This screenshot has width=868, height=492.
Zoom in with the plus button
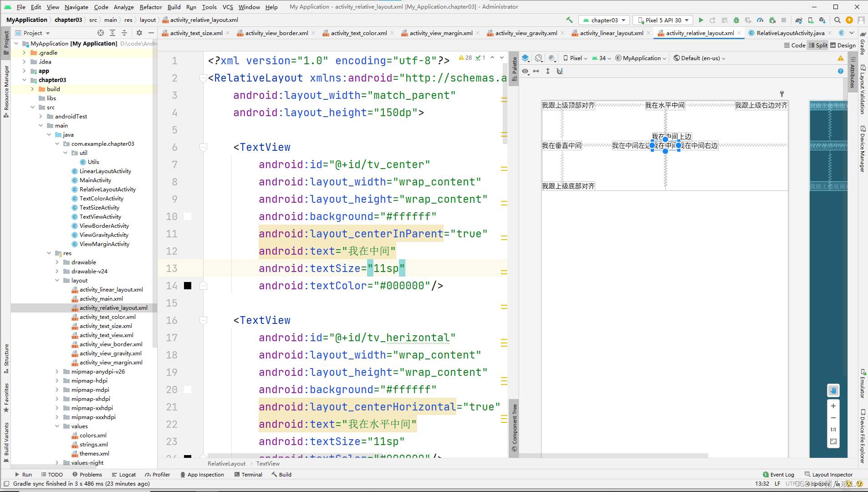tap(833, 406)
